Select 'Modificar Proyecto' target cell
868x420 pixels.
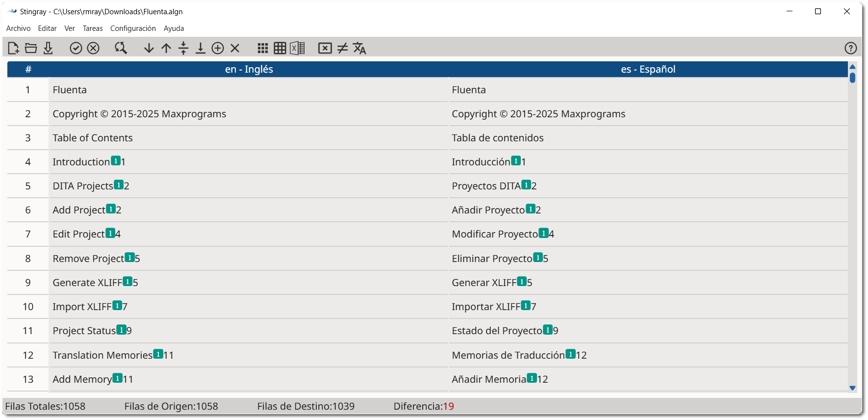coord(648,234)
